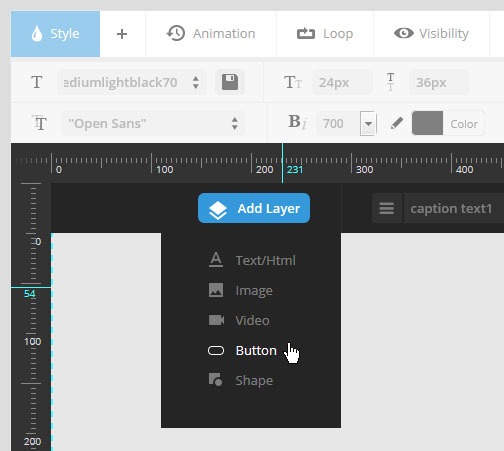Click the style preset T icon
Screen dimensions: 504x451
tap(37, 82)
